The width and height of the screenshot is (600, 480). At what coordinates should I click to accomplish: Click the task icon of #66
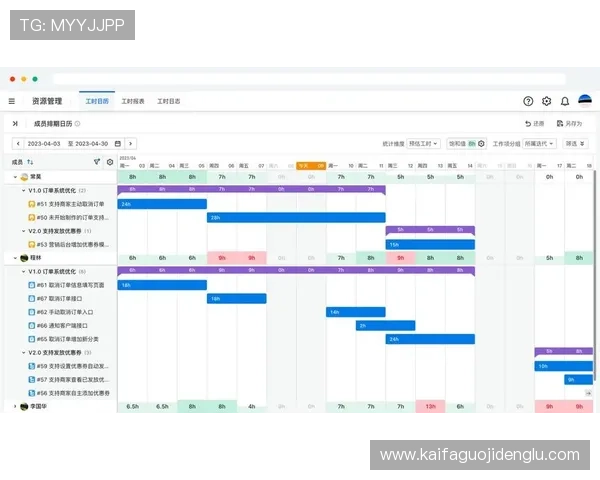point(32,325)
